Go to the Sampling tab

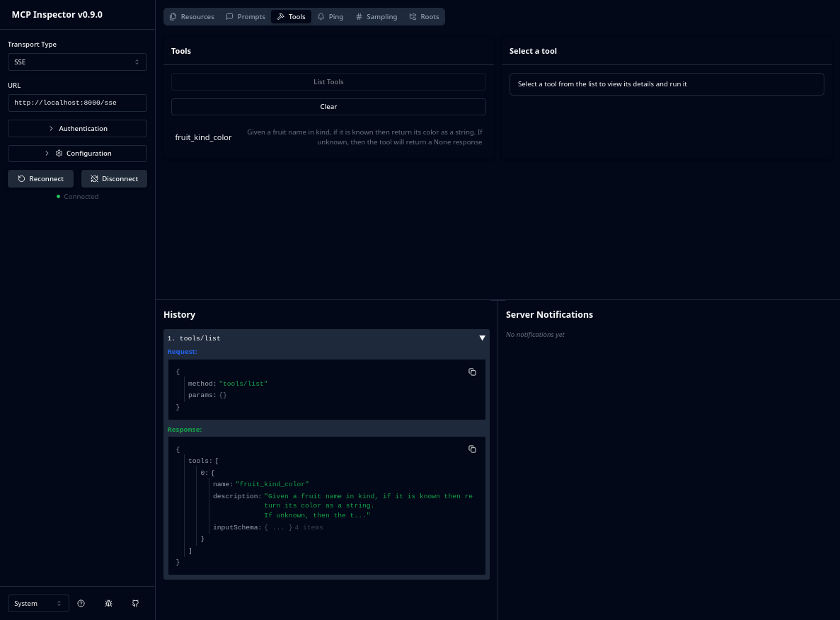click(376, 16)
